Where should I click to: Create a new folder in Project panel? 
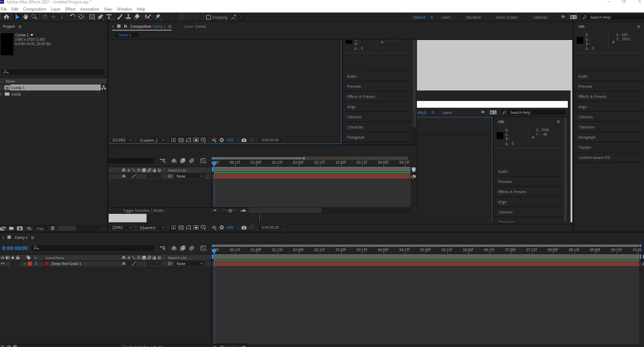tap(11, 228)
